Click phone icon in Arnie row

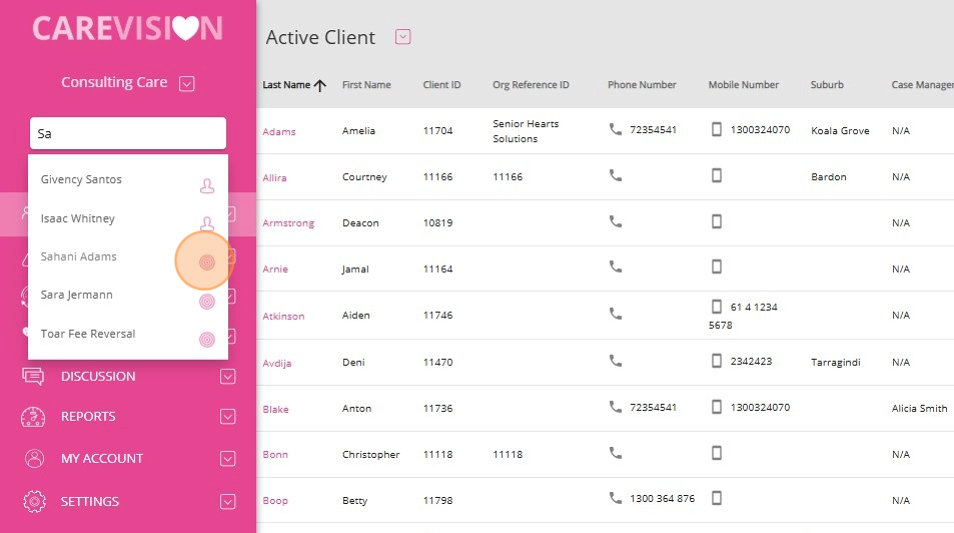tap(616, 266)
